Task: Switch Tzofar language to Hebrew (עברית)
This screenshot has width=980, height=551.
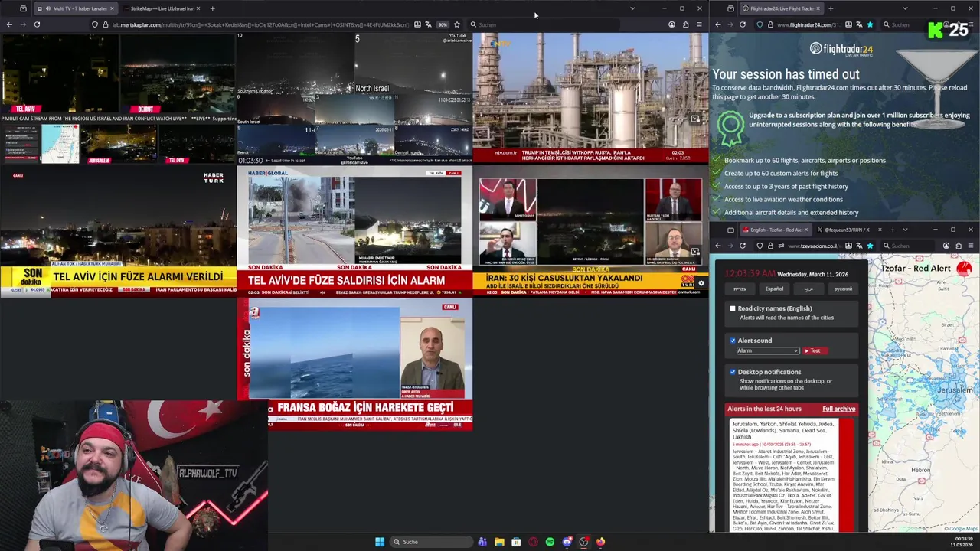Action: (x=740, y=289)
